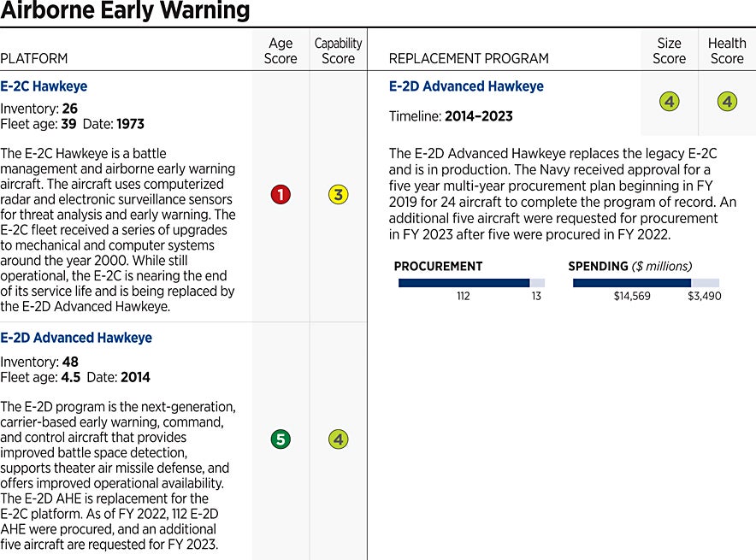
Task: Click the Procurement progress bar
Action: click(x=471, y=283)
